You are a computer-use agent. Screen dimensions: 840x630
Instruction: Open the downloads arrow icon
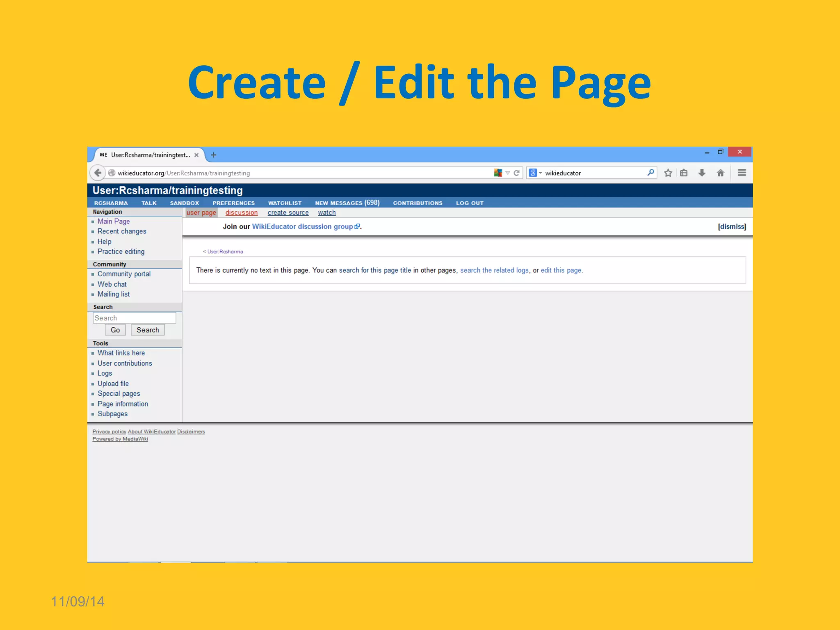click(x=702, y=173)
